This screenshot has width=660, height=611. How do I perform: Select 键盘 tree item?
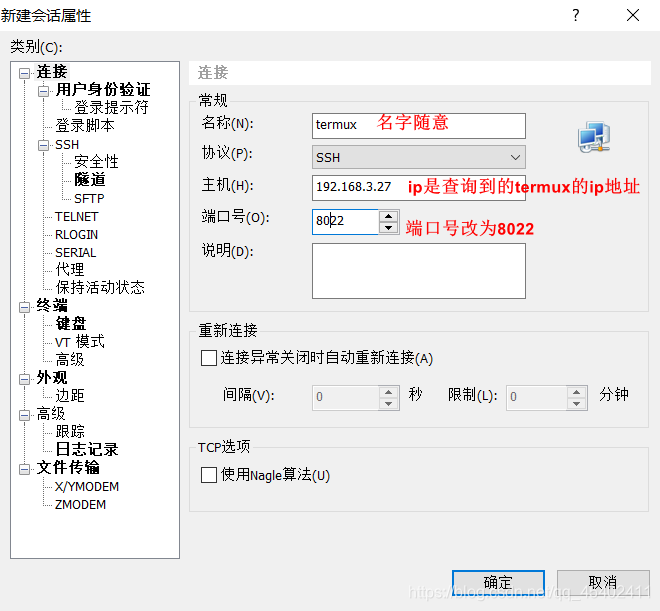[71, 324]
